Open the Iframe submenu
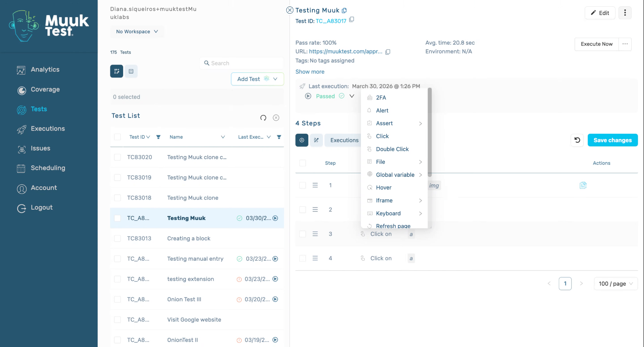The image size is (644, 347). click(394, 201)
